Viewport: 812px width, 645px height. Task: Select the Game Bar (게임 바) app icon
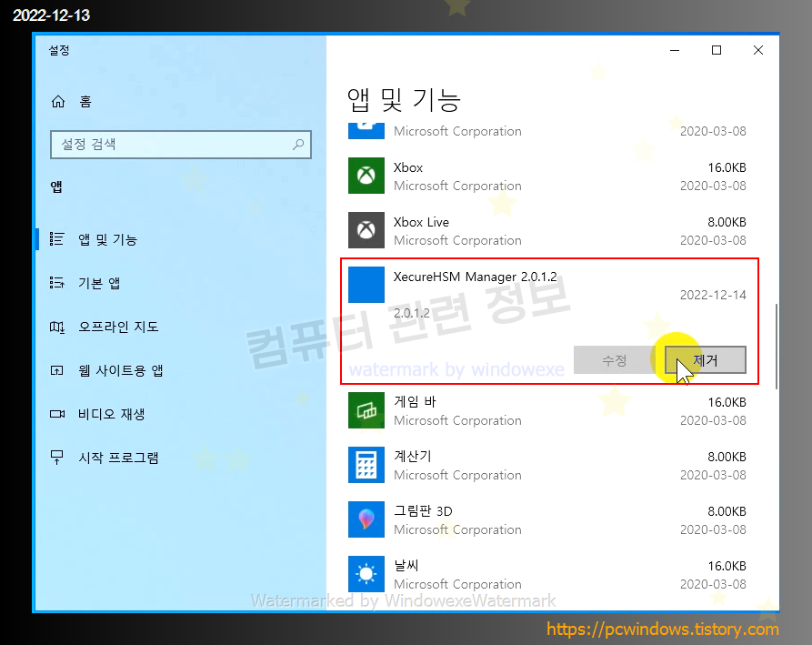pos(366,410)
